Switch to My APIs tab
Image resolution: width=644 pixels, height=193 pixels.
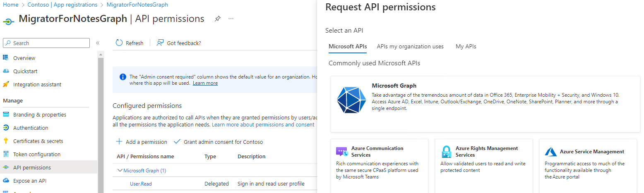[x=466, y=46]
